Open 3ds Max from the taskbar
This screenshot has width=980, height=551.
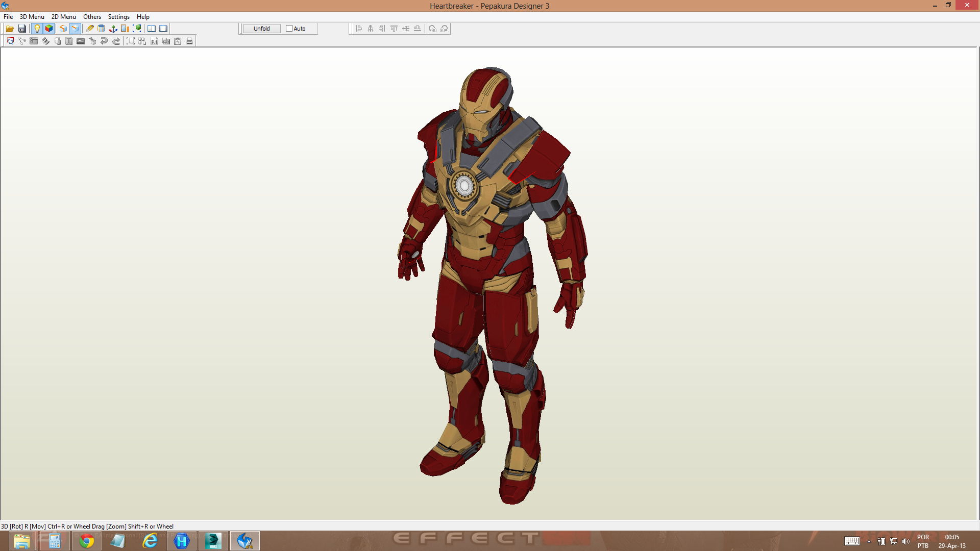tap(213, 541)
